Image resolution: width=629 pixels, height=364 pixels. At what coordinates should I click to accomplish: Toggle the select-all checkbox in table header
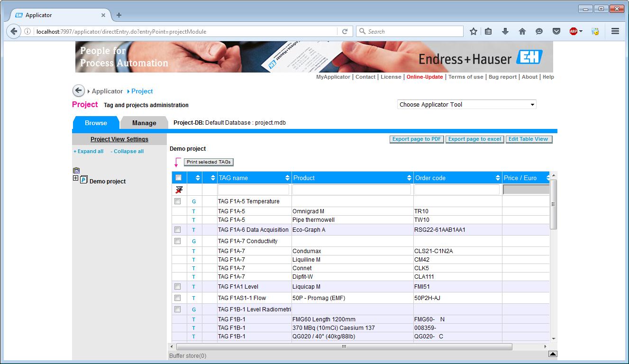click(179, 178)
